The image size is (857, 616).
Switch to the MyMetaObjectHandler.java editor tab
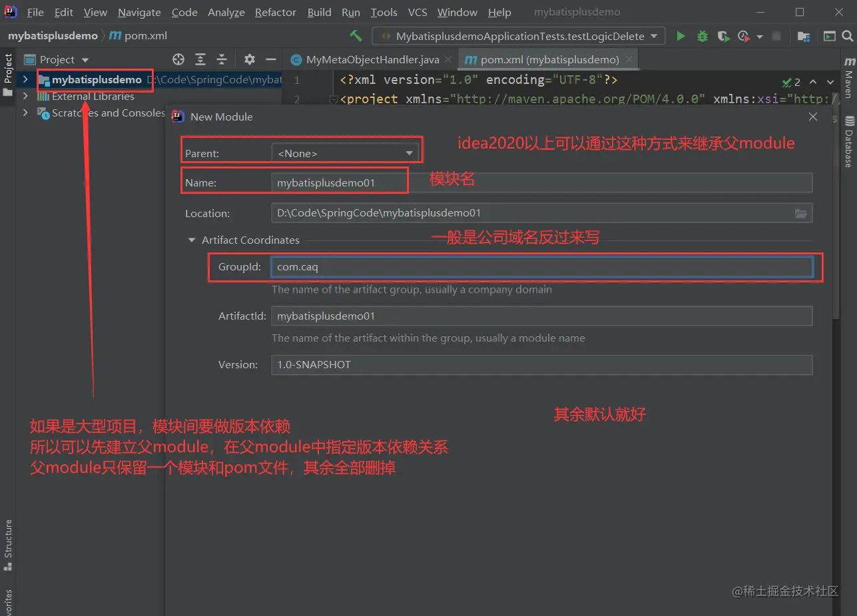tap(372, 59)
